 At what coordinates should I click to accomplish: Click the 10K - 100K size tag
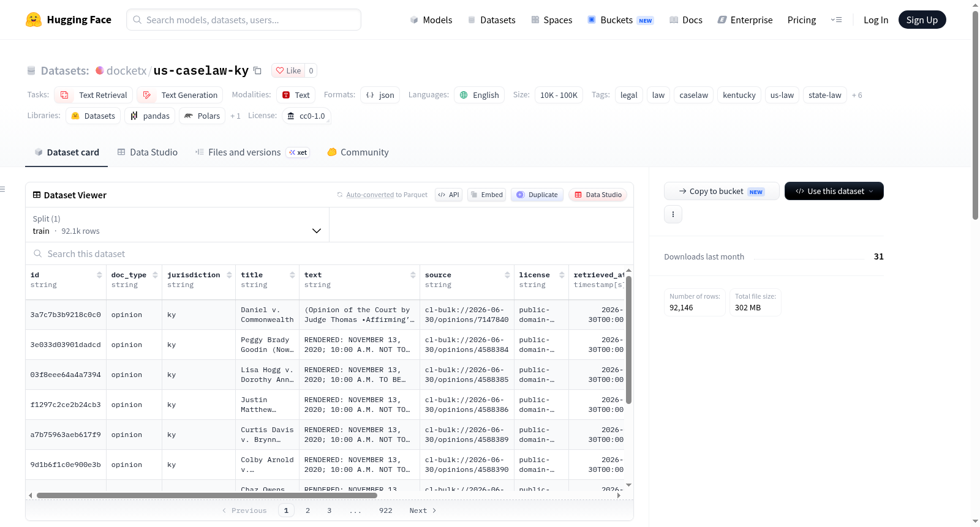pyautogui.click(x=559, y=95)
